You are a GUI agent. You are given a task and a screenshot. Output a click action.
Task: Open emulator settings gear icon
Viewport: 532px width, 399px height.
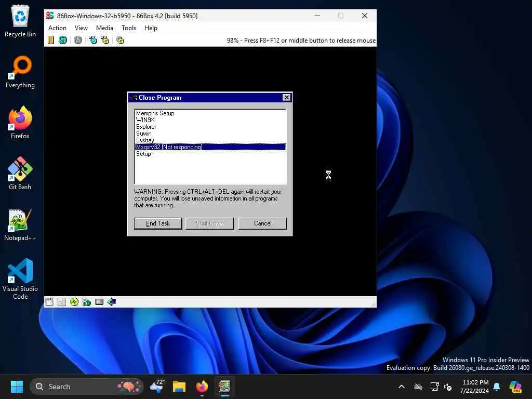pos(120,40)
